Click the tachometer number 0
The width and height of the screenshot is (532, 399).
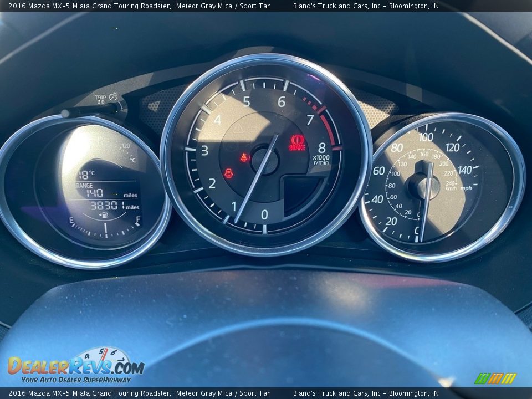tap(265, 214)
